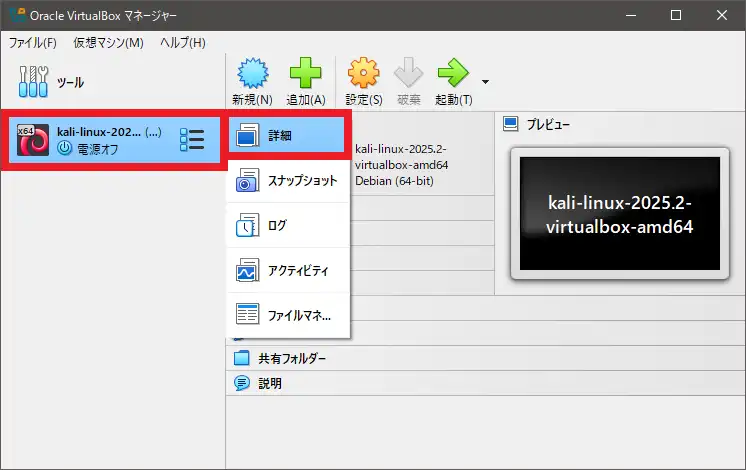Open the VM tools list menu button

192,140
